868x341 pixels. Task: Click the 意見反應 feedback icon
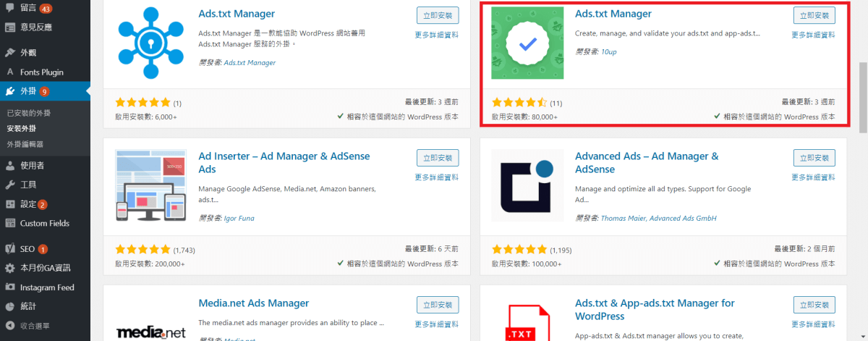10,28
